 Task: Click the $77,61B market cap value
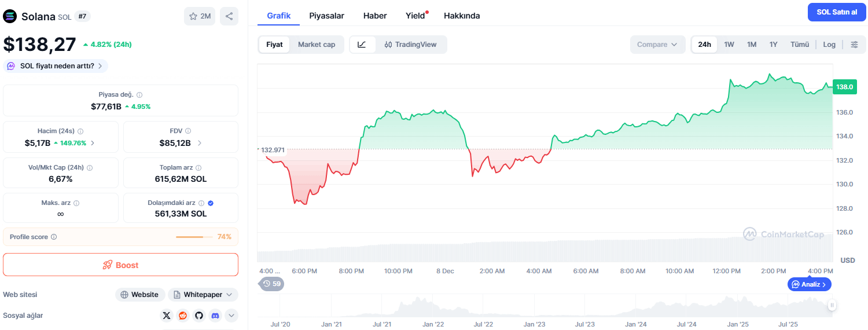(x=106, y=107)
